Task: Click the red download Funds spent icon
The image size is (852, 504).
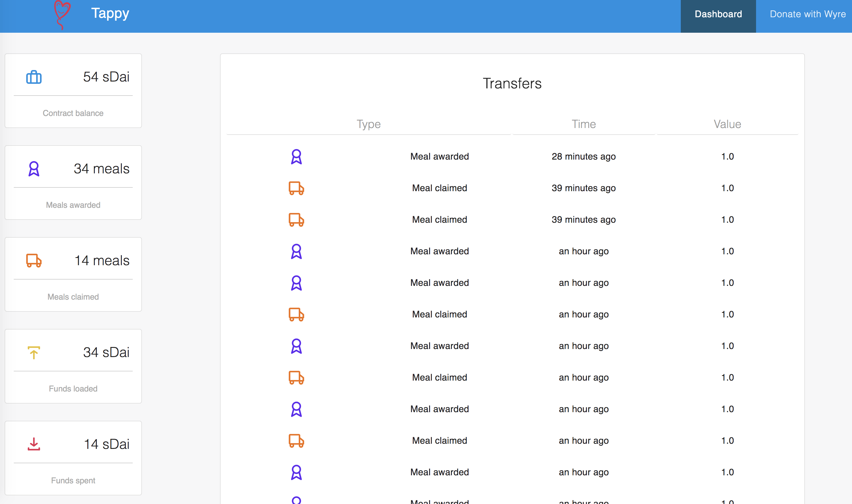Action: [x=34, y=444]
